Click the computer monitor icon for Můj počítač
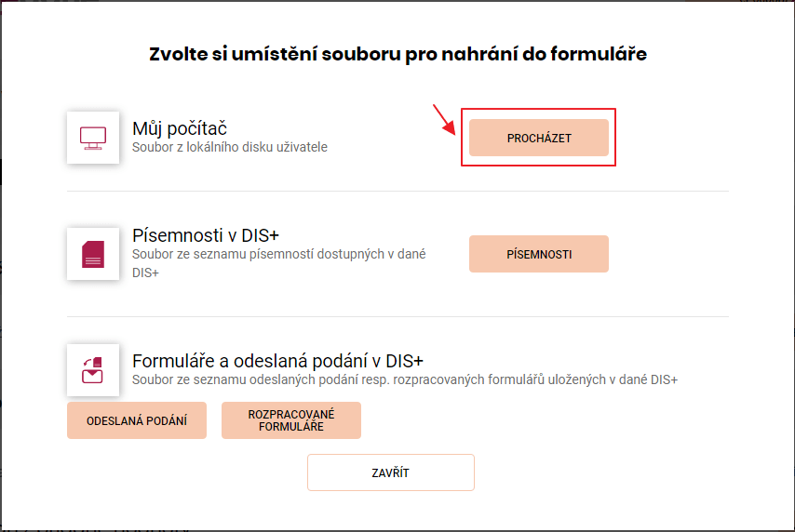Screen dimensions: 795x532 [93, 138]
